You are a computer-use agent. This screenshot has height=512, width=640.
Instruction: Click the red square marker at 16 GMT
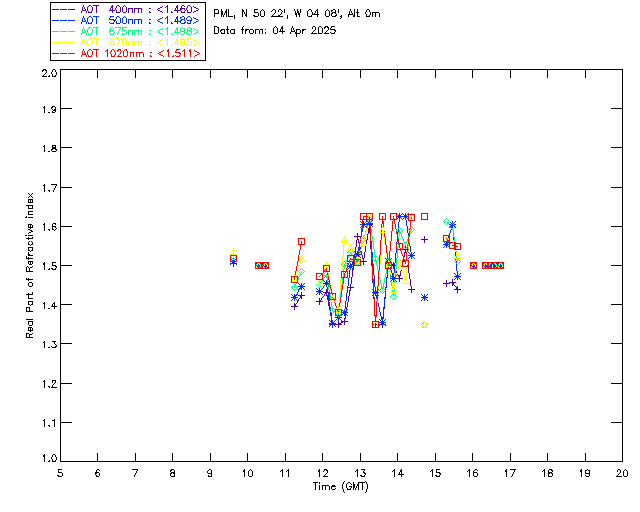[x=473, y=265]
